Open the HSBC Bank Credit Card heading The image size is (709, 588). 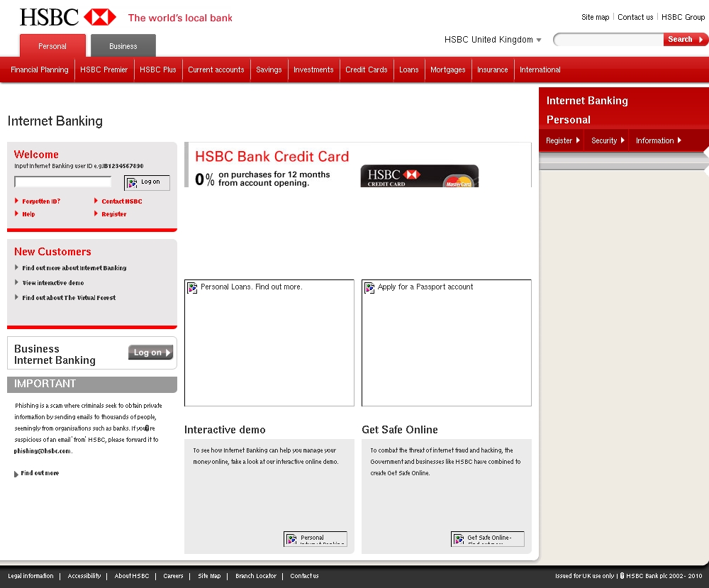pyautogui.click(x=272, y=157)
